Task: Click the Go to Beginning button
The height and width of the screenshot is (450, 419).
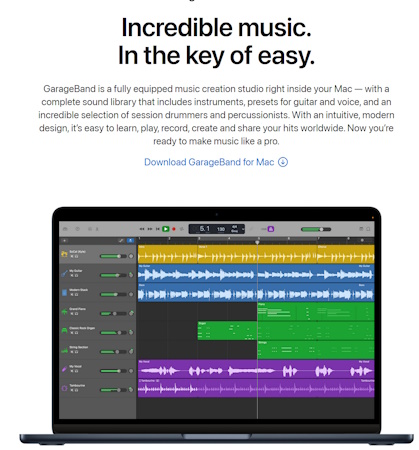Action: coord(158,229)
